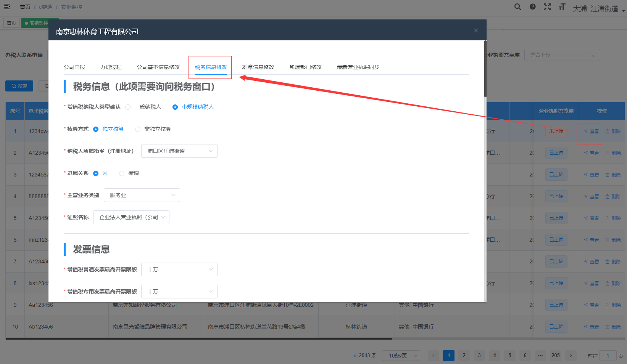
Task: Open the 10条/页 page size dropdown
Action: coord(401,356)
